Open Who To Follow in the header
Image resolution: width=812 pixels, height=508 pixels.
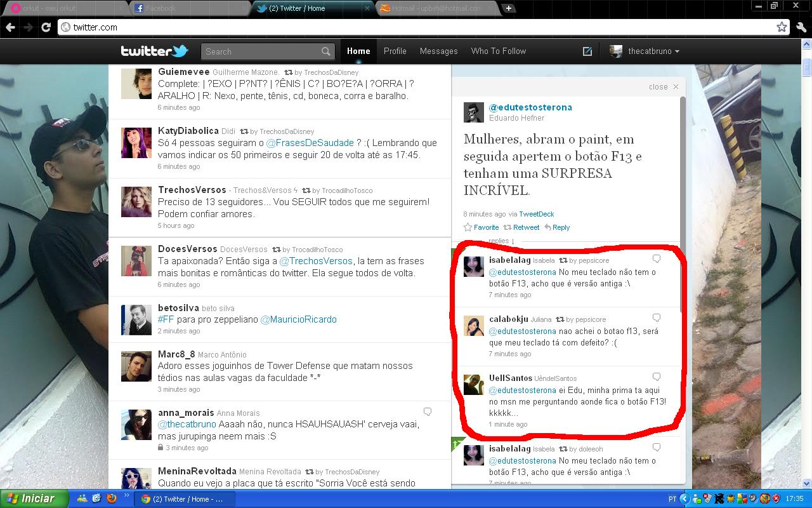[x=499, y=51]
